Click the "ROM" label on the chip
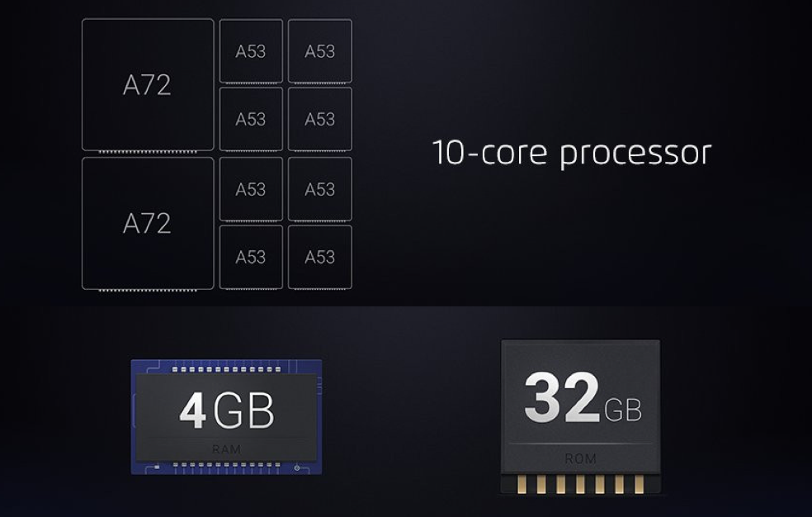 [580, 458]
